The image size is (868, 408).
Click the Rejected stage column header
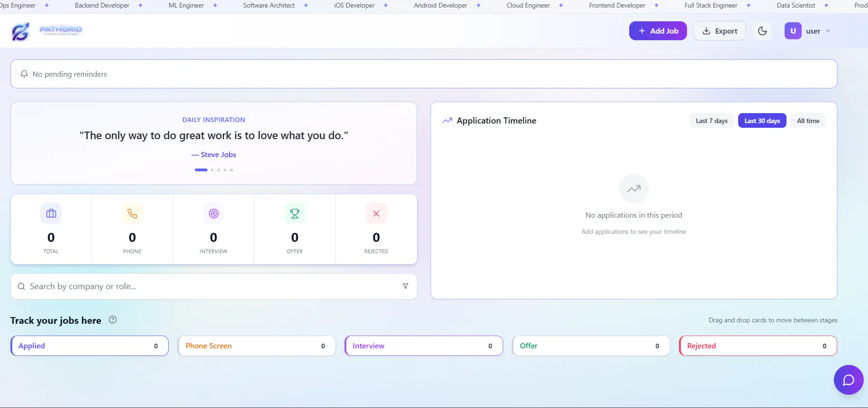click(758, 346)
